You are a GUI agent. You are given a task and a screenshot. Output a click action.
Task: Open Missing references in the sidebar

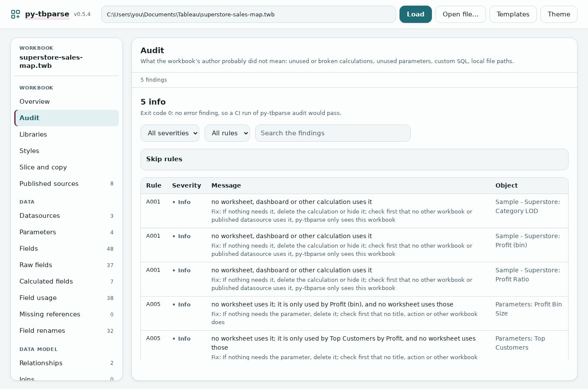coord(67,314)
